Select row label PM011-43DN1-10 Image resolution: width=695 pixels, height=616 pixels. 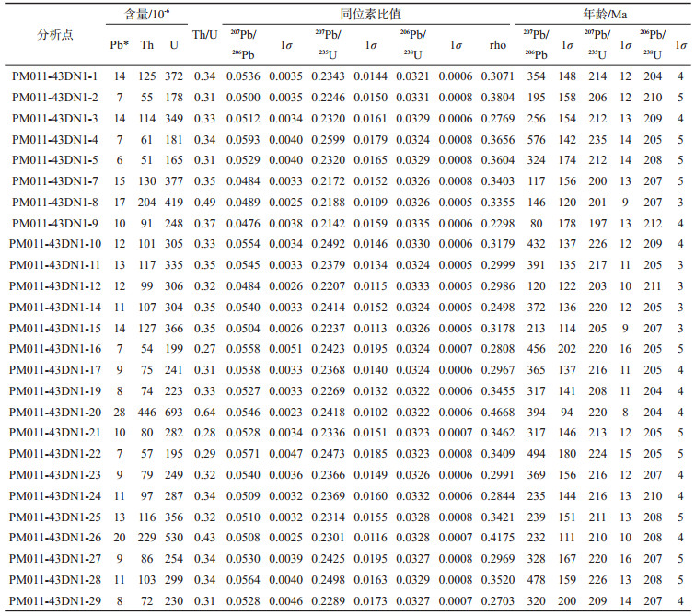pos(55,244)
